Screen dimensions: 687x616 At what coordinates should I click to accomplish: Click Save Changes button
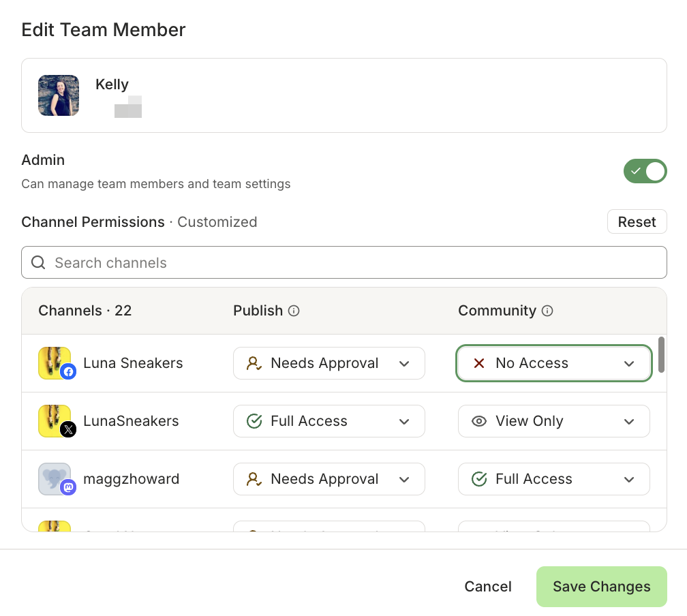click(x=602, y=586)
